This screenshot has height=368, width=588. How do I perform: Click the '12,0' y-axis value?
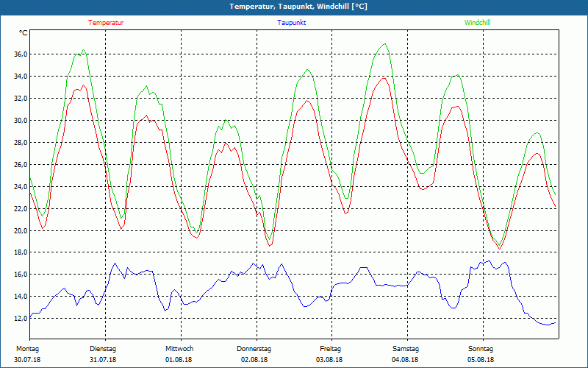pos(21,319)
